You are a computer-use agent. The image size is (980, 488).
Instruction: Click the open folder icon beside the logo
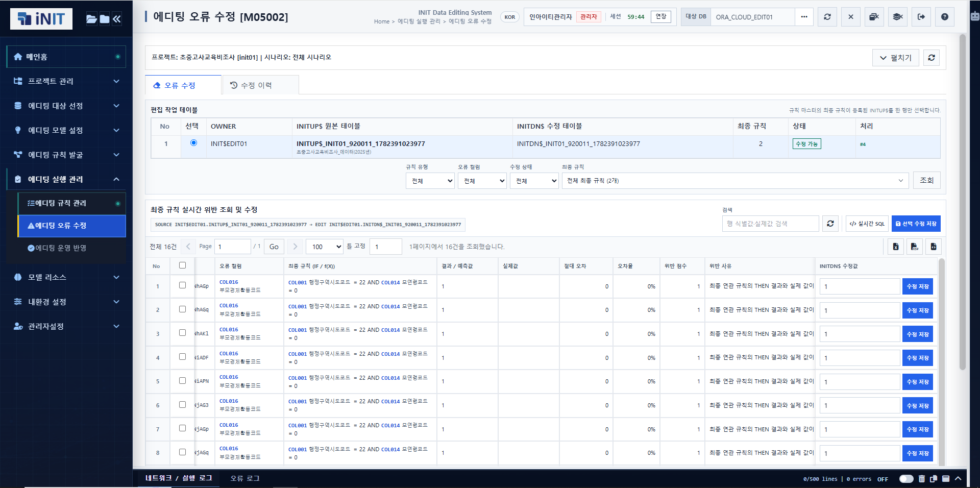click(x=91, y=19)
